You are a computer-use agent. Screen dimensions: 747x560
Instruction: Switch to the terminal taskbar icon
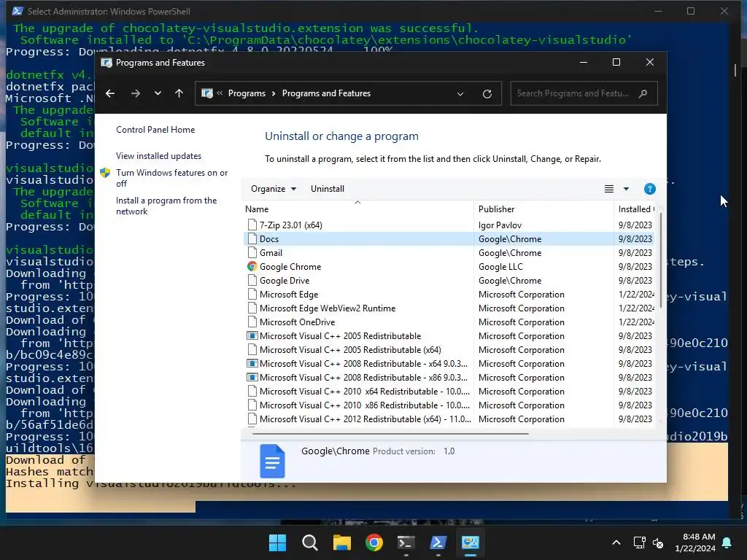[406, 542]
